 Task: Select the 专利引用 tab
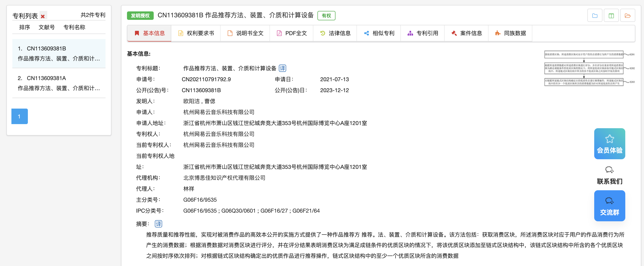(x=422, y=33)
